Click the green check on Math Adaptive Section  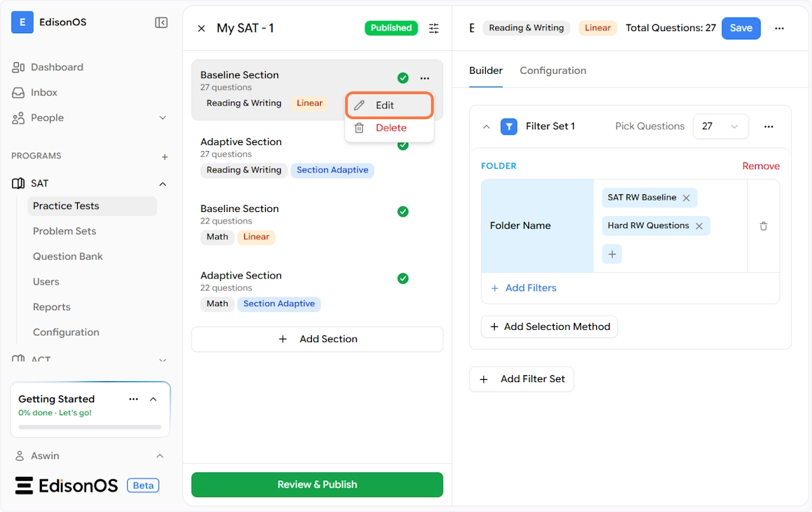[403, 278]
